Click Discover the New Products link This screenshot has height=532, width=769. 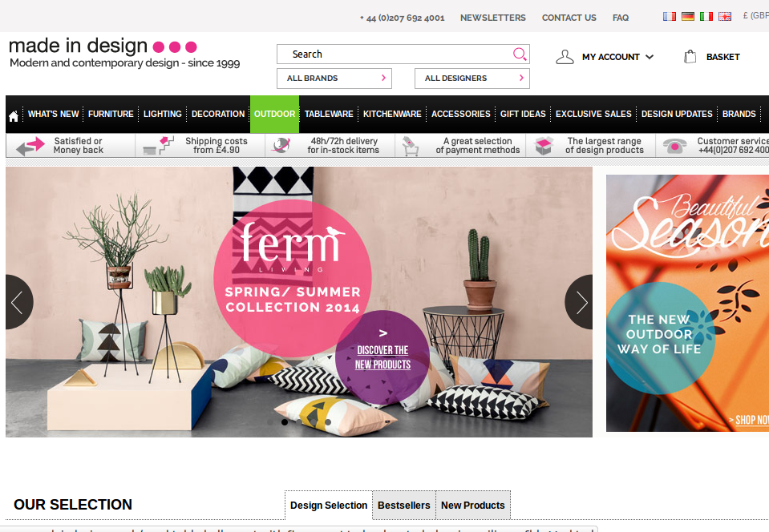(382, 357)
